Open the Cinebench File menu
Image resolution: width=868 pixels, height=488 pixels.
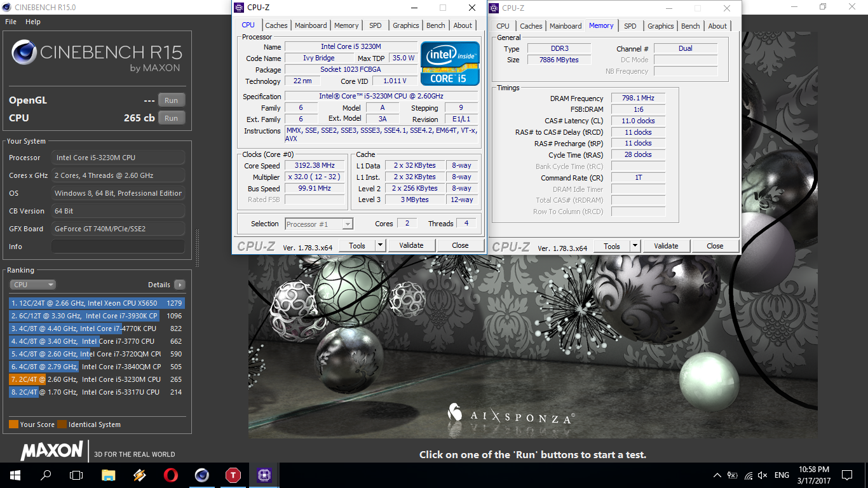pos(11,22)
